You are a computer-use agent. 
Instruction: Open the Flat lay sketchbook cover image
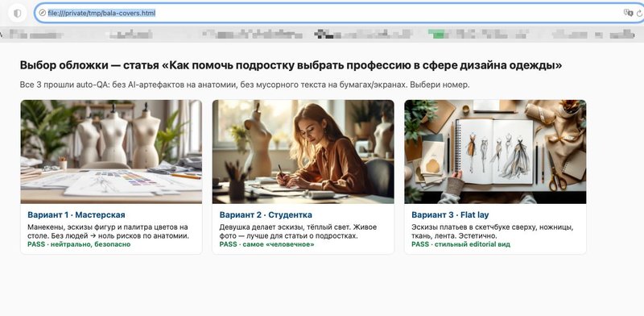pos(495,152)
